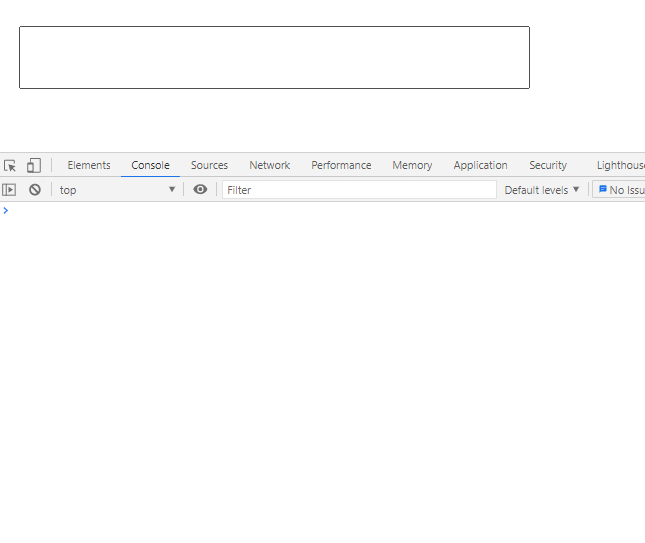The image size is (645, 543).
Task: Expand the Default levels dropdown
Action: click(542, 190)
